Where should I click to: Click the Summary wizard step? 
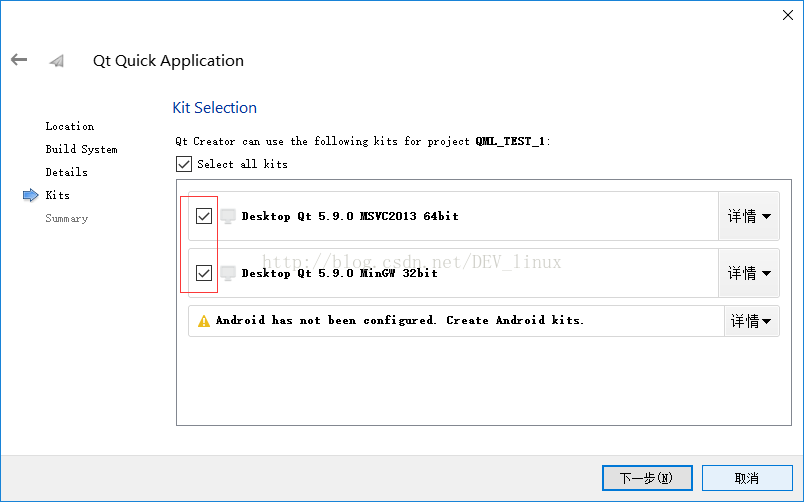point(66,219)
